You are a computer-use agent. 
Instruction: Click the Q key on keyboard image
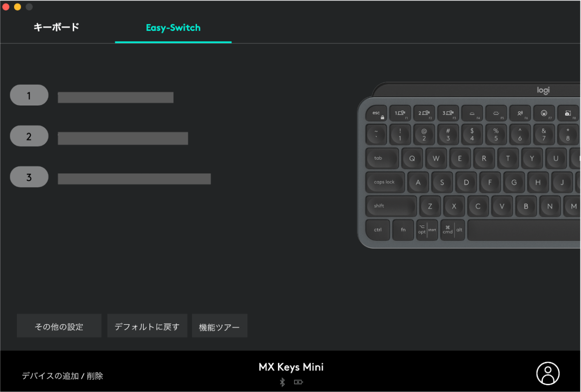(412, 158)
